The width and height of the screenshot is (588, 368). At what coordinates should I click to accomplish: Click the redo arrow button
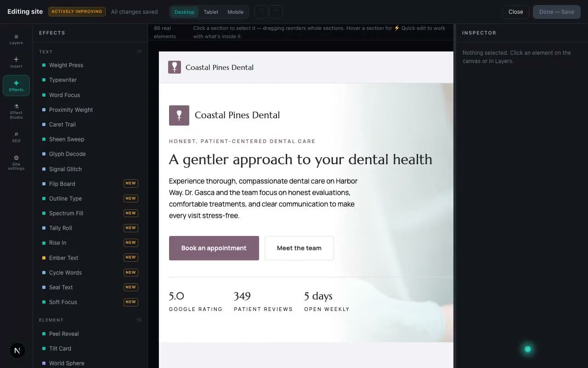pyautogui.click(x=276, y=12)
